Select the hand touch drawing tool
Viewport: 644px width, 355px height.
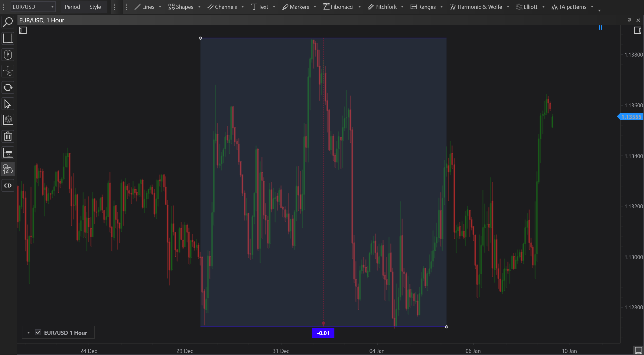tap(8, 169)
